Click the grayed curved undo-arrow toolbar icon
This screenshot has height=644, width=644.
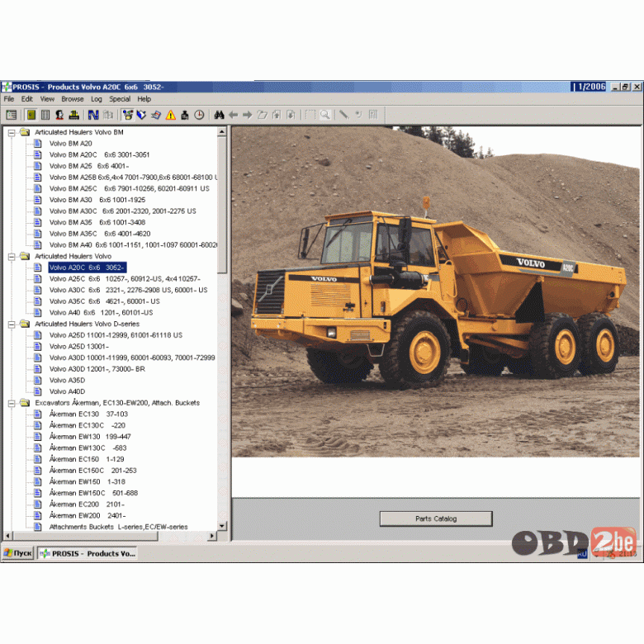click(x=358, y=115)
